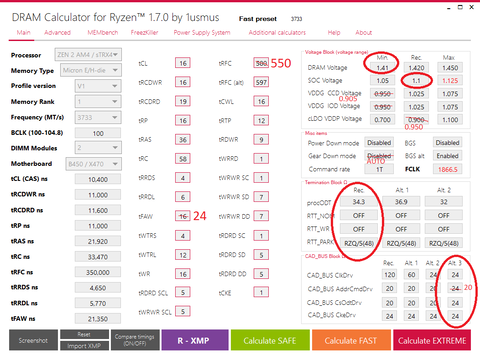Click SOC Voltage Rec value 1.1
The image size is (480, 360).
coord(416,81)
